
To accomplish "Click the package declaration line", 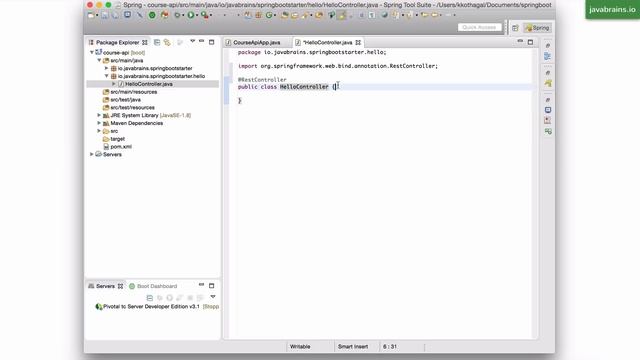I will 312,52.
